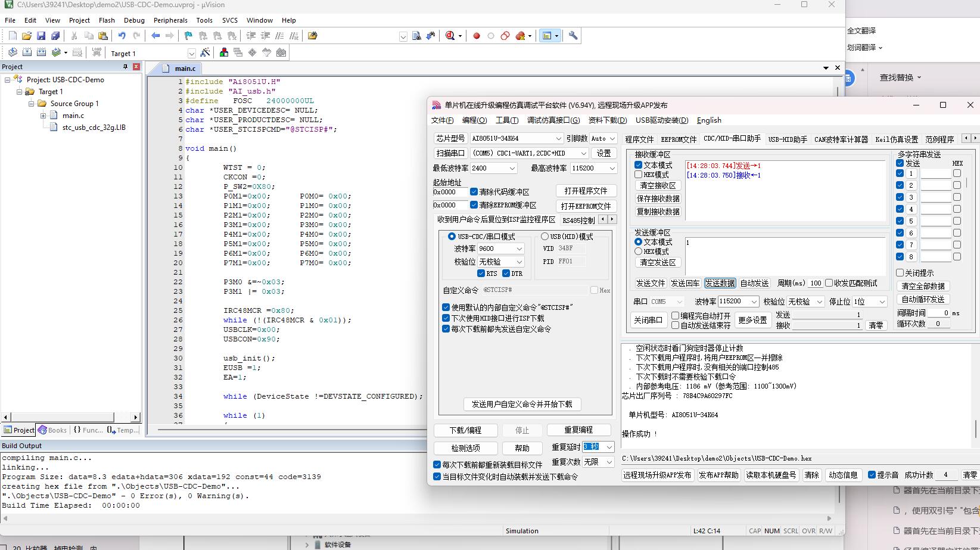Undo the last edit
Screen dimensions: 980x550
pyautogui.click(x=122, y=36)
